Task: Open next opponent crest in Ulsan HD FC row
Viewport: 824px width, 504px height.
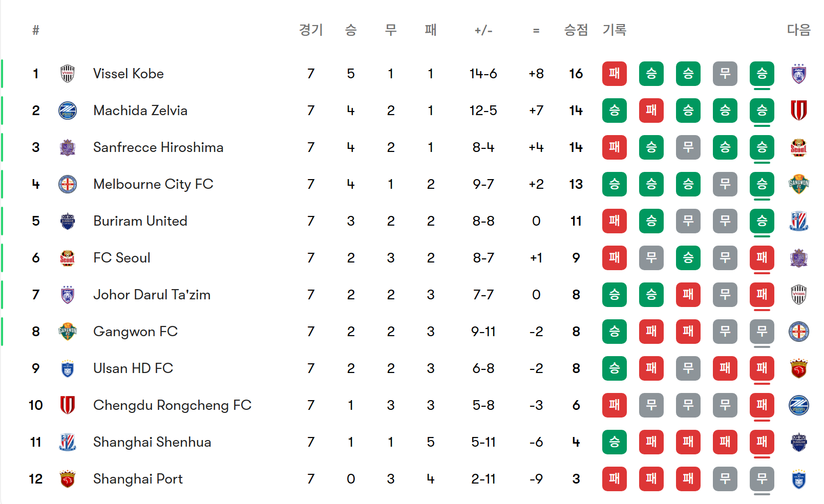Action: [x=798, y=368]
